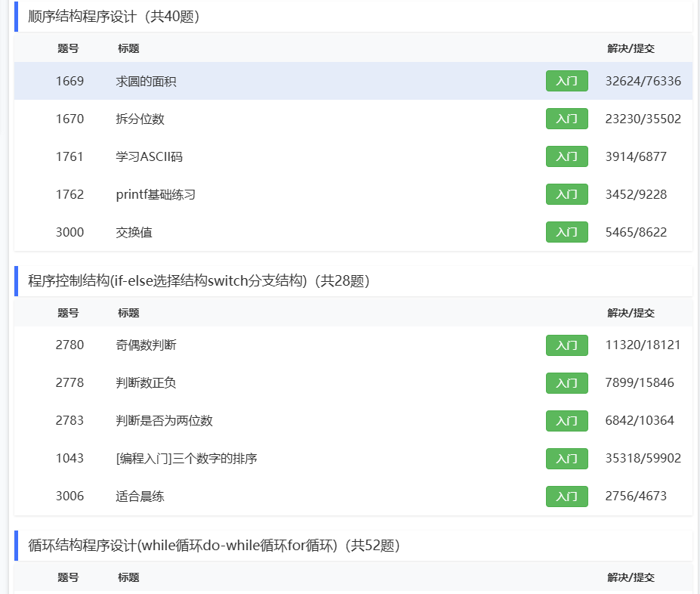Open problem titled 拆分位数
This screenshot has width=700, height=594.
point(140,119)
